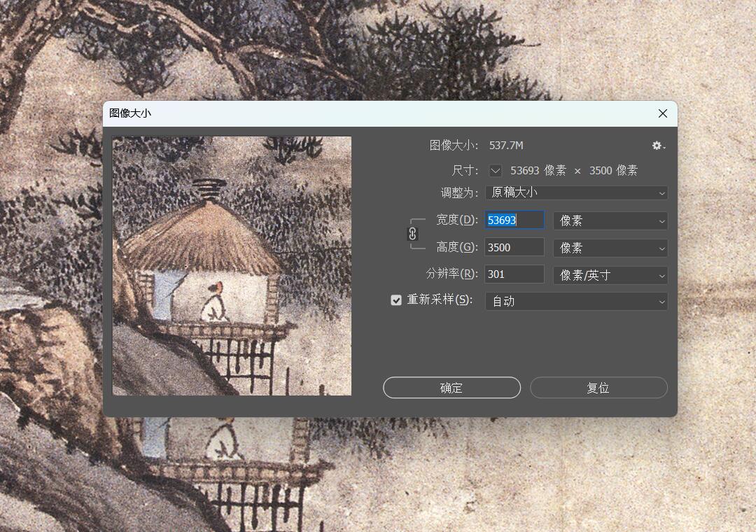Click the 宽度 field showing 53693
Viewport: 756px width, 532px height.
coord(514,220)
